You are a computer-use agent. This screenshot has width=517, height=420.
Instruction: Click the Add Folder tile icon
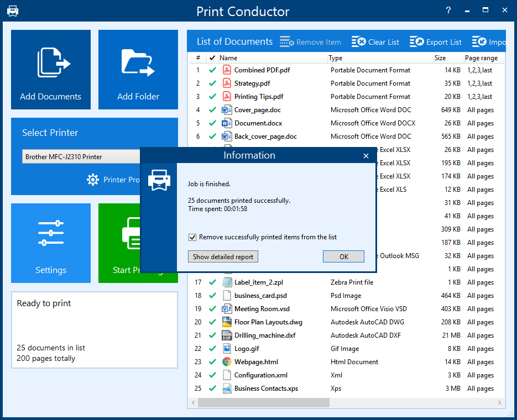[x=138, y=63]
